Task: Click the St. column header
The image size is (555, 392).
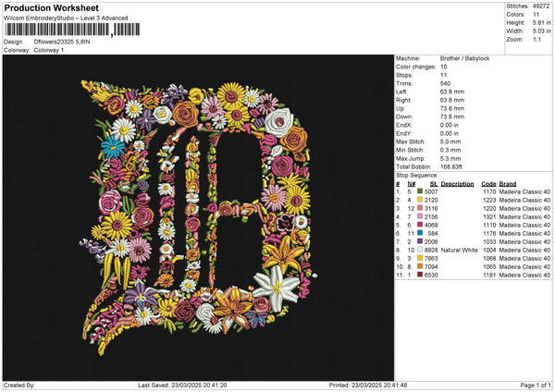Action: click(x=434, y=184)
